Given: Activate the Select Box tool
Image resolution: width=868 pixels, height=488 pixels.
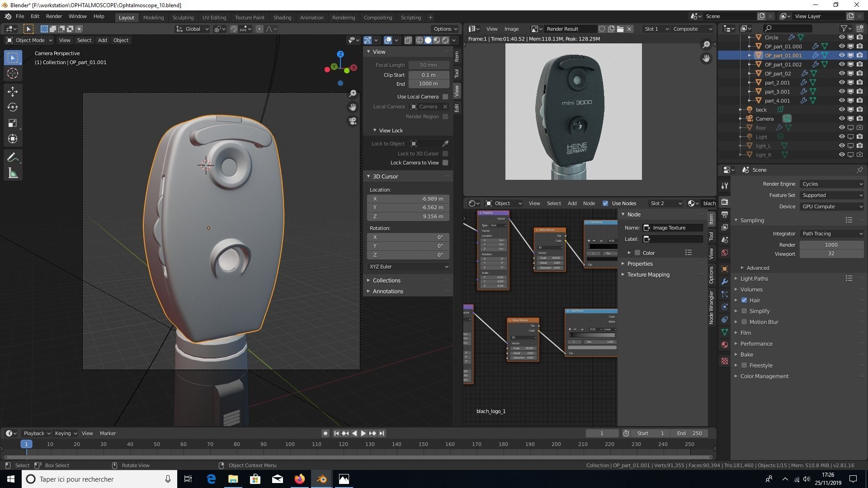Looking at the screenshot, I should (13, 57).
